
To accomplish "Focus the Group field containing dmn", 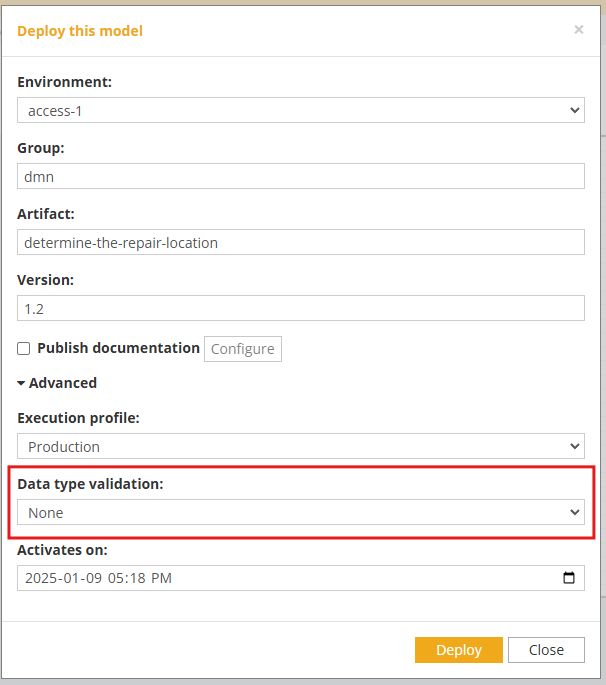I will click(x=301, y=176).
